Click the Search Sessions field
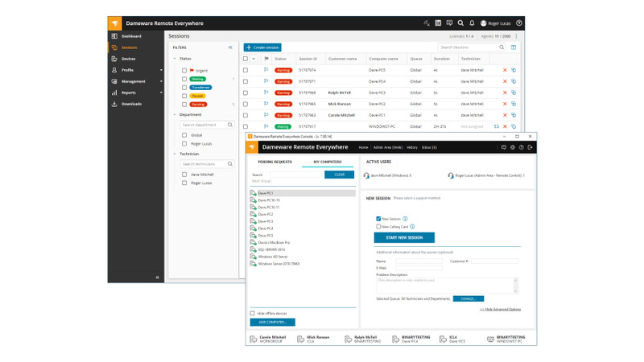This screenshot has width=644, height=362. point(472,47)
